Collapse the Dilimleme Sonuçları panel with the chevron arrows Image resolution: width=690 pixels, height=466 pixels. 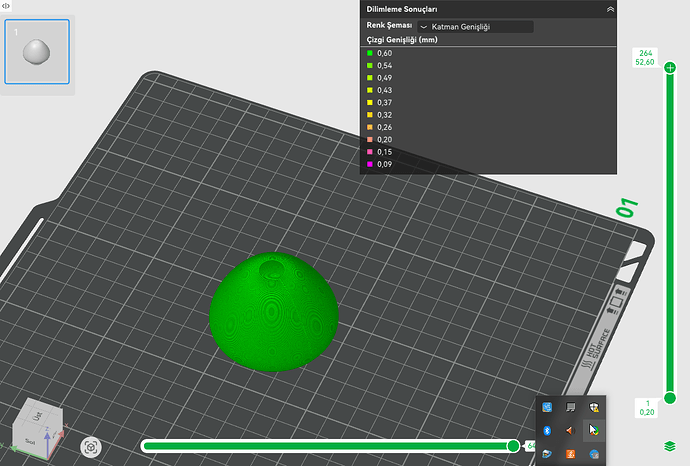coord(610,9)
